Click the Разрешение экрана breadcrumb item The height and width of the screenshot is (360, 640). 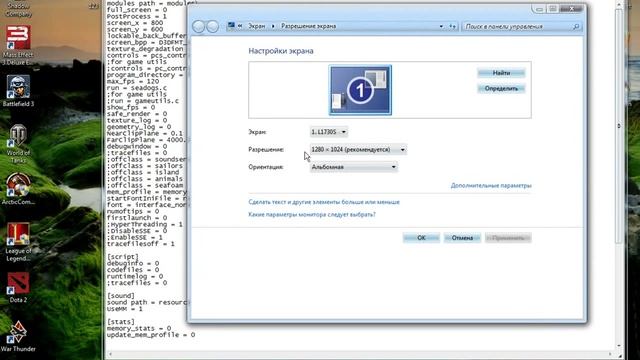click(x=309, y=26)
